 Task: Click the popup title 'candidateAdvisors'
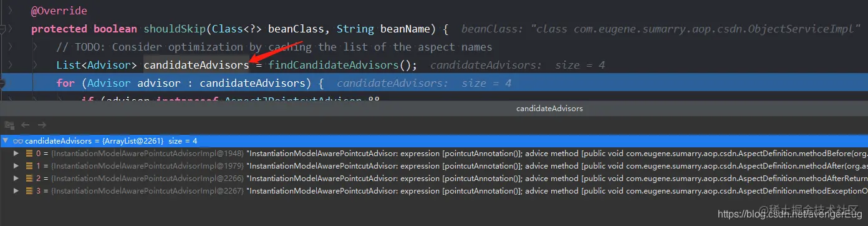point(549,109)
